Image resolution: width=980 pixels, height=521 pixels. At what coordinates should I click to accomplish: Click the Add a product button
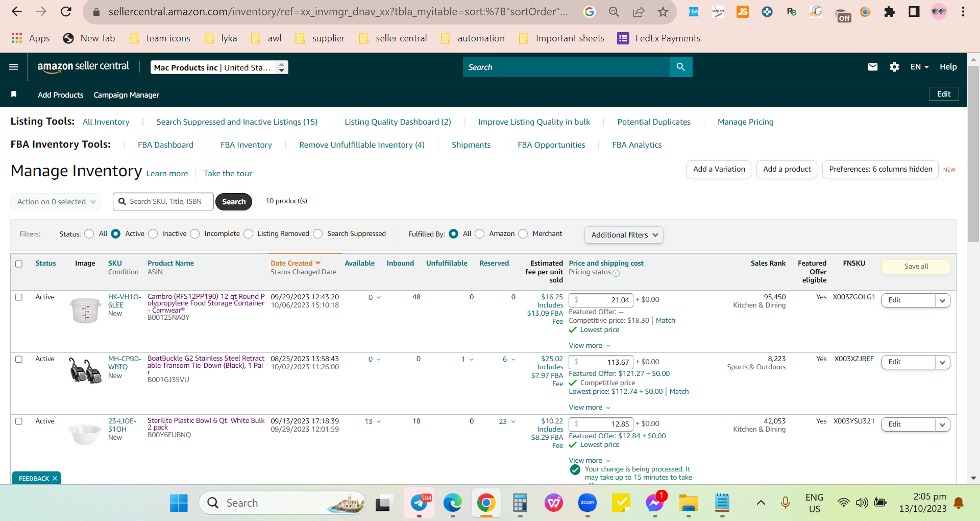point(787,169)
